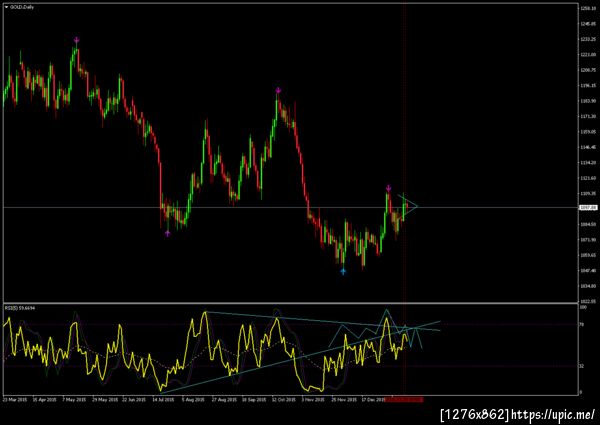Click the highlighted current price tag on the price axis
The height and width of the screenshot is (425, 600).
pyautogui.click(x=589, y=207)
